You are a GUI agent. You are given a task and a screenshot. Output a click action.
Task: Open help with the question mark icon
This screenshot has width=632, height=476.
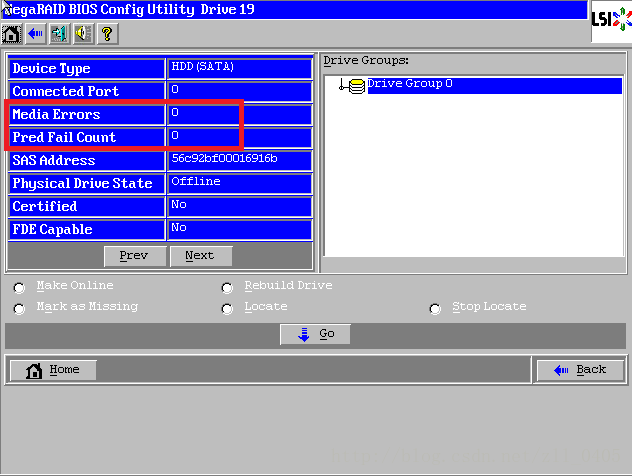pos(107,34)
